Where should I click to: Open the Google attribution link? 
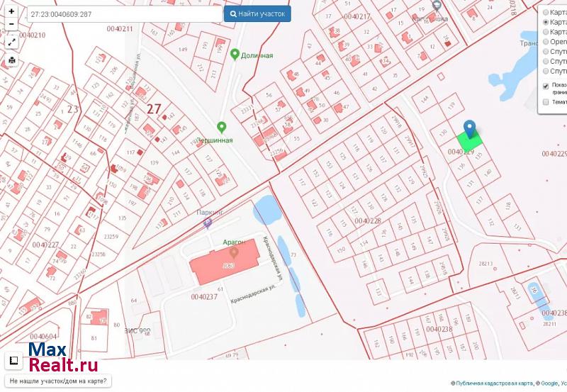pos(549,383)
